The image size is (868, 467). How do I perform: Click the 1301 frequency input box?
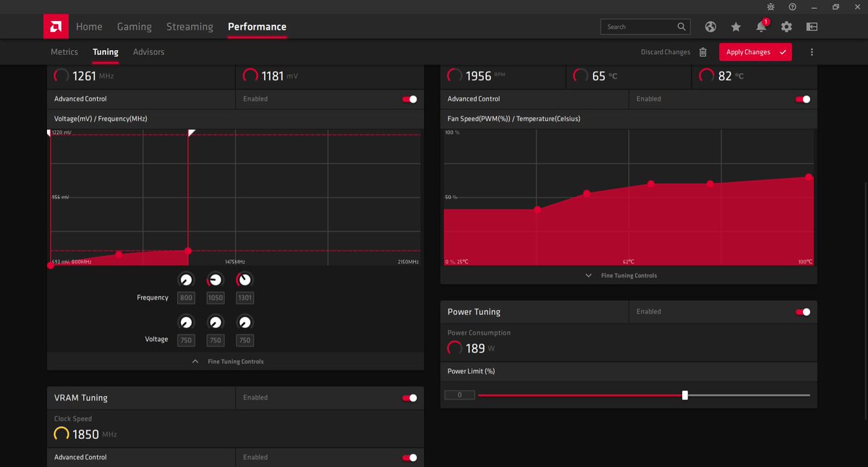[244, 298]
